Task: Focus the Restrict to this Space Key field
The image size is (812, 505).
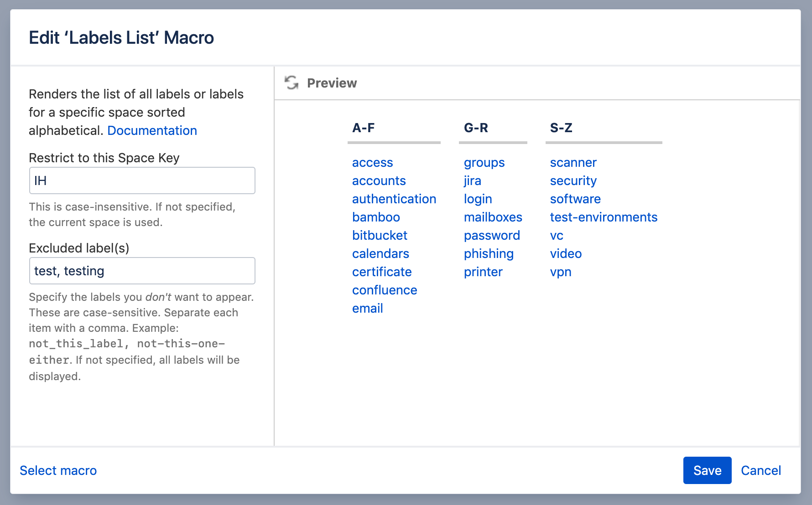Action: tap(142, 181)
